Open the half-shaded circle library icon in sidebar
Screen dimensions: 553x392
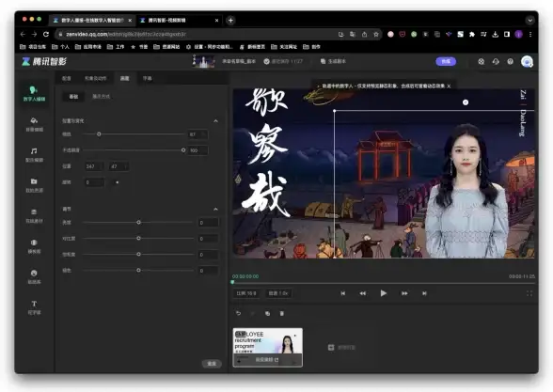[34, 246]
